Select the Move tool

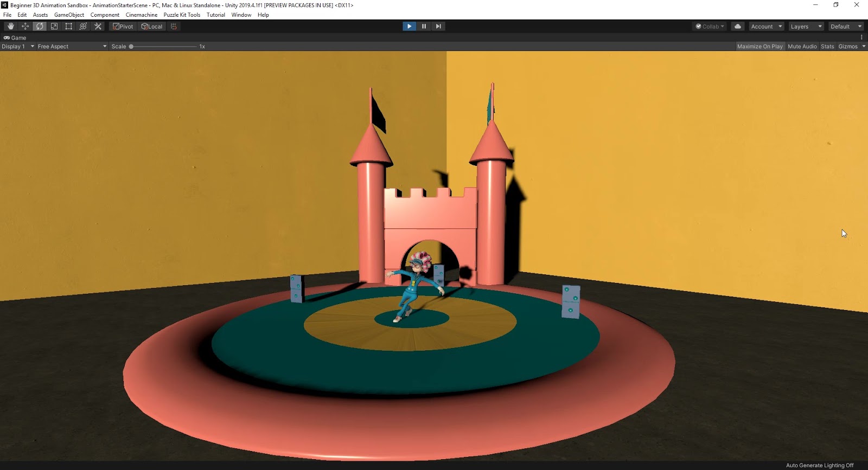[25, 26]
